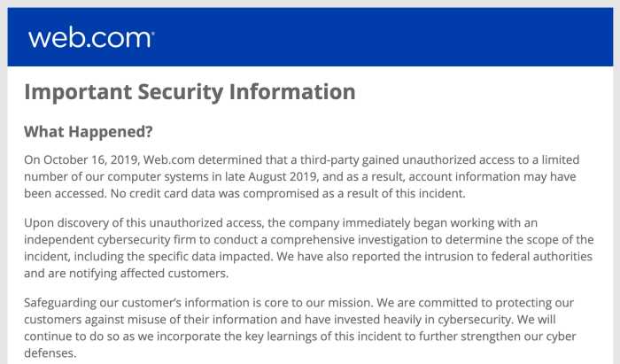Click the word Web.com in the first paragraph
The height and width of the screenshot is (364, 620).
(169, 160)
